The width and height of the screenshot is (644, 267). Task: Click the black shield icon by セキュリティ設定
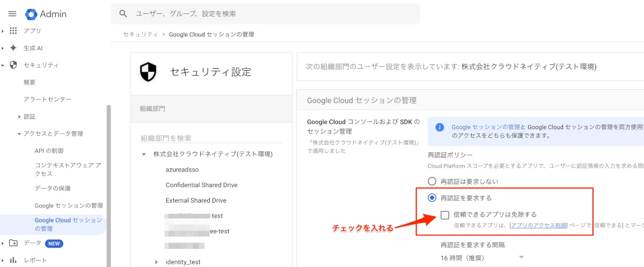[148, 72]
